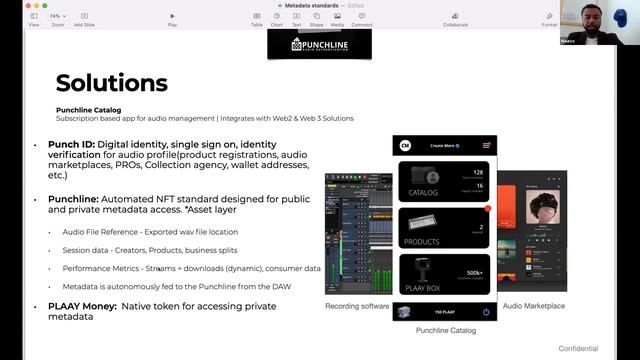Click the Punchline: Automated NFT bullet

[x=179, y=204]
